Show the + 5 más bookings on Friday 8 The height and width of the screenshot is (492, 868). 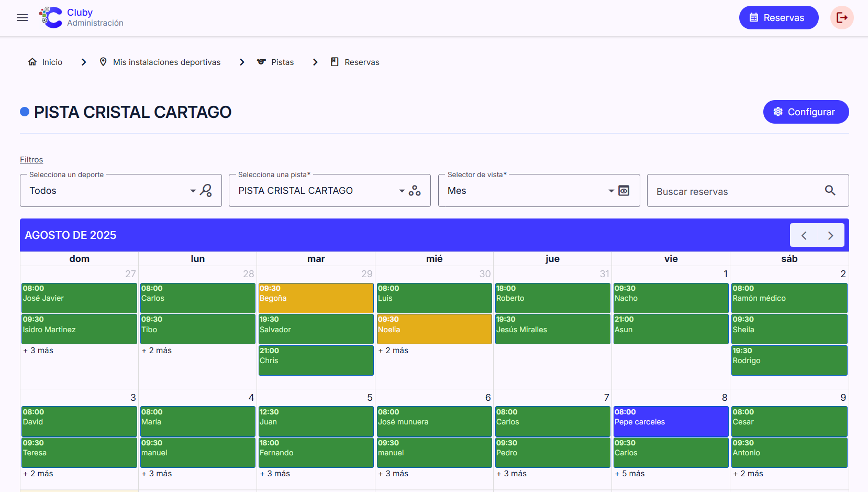coord(630,473)
